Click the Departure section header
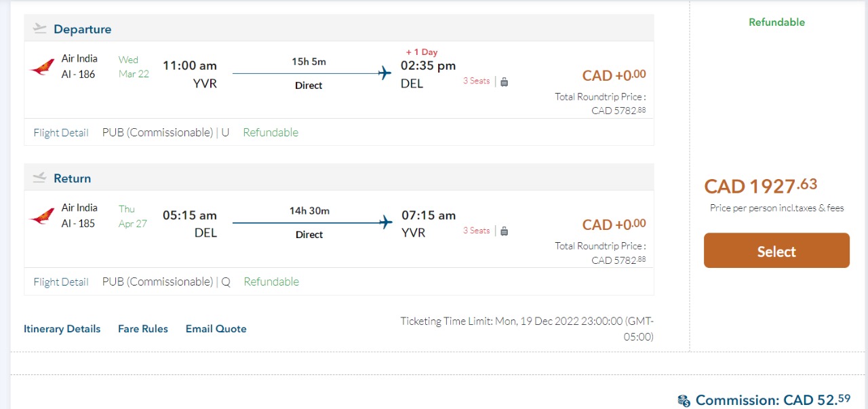The height and width of the screenshot is (409, 868). [x=82, y=29]
